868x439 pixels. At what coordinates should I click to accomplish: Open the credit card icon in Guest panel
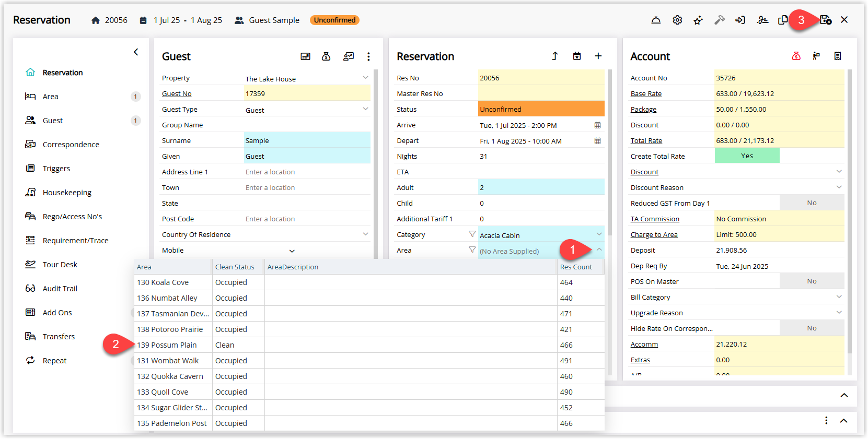(x=306, y=56)
